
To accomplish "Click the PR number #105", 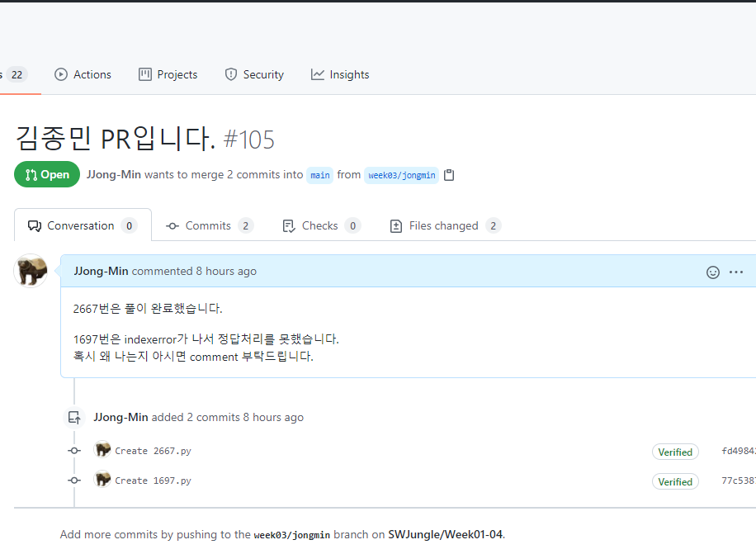I will 248,140.
